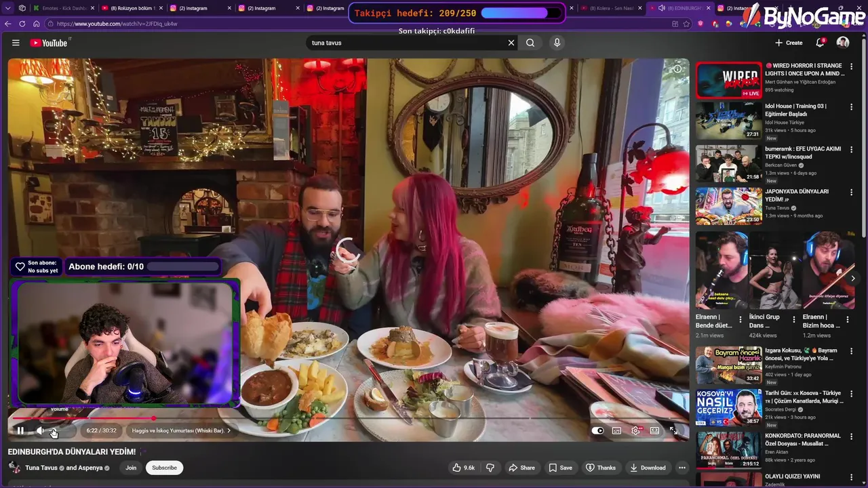Image resolution: width=868 pixels, height=488 pixels.
Task: Open more actions ellipsis below the video
Action: (682, 468)
